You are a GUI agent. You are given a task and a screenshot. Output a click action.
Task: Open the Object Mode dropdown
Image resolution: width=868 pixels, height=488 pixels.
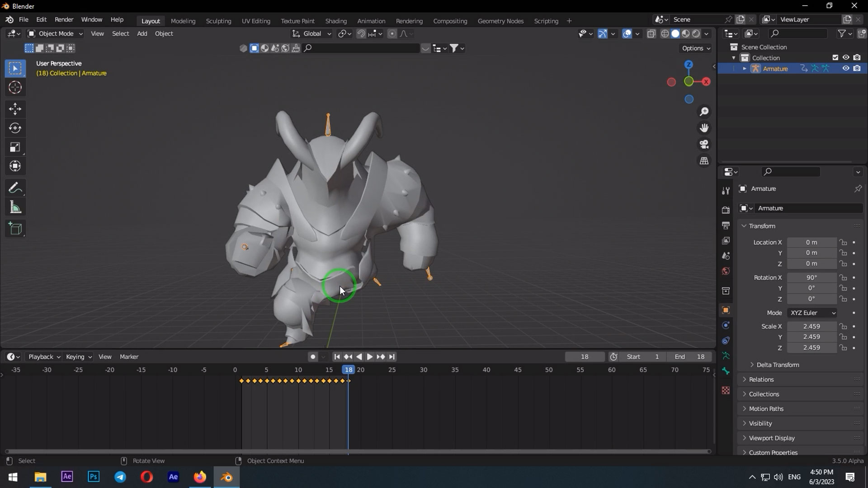(54, 33)
